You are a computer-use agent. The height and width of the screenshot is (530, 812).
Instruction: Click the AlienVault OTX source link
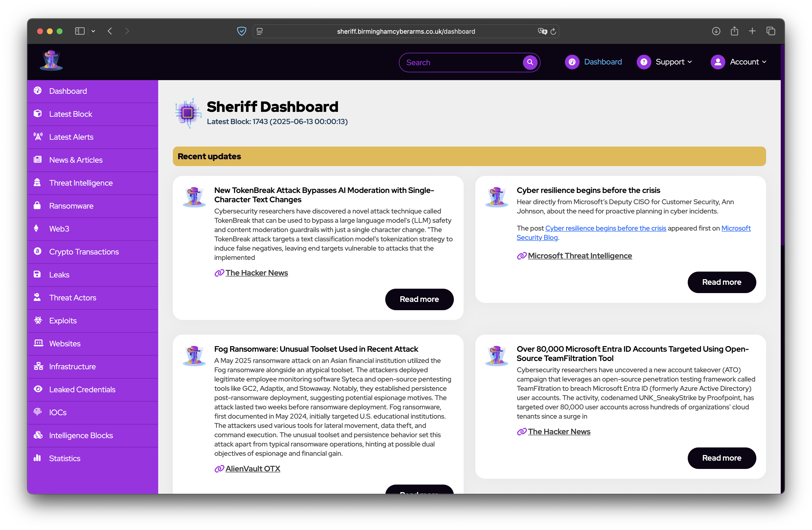(x=252, y=468)
